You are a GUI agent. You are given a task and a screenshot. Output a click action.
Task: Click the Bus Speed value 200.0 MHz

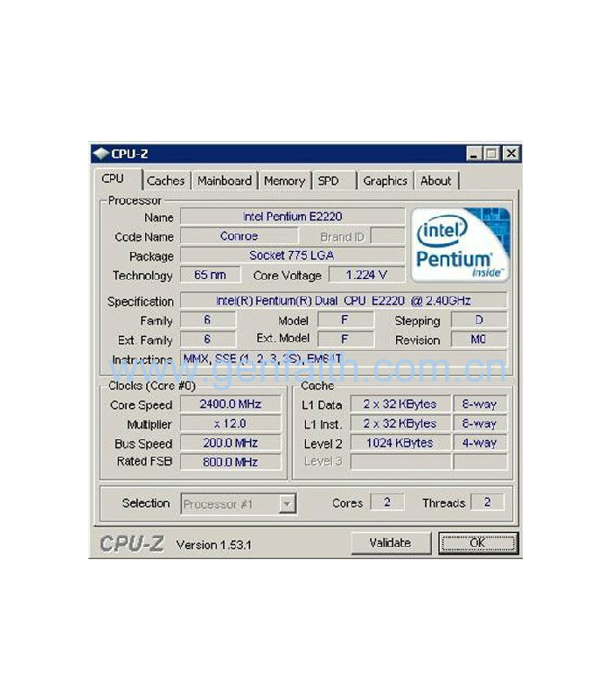click(231, 443)
